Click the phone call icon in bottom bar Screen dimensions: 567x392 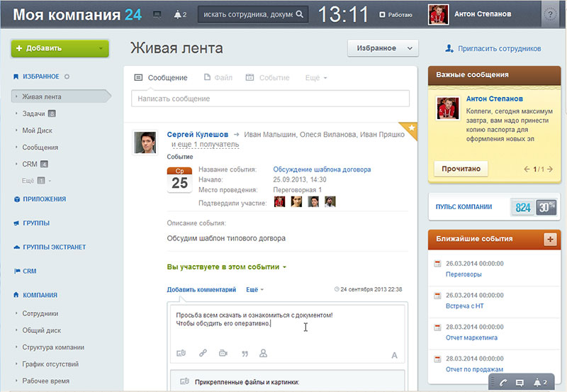503,383
